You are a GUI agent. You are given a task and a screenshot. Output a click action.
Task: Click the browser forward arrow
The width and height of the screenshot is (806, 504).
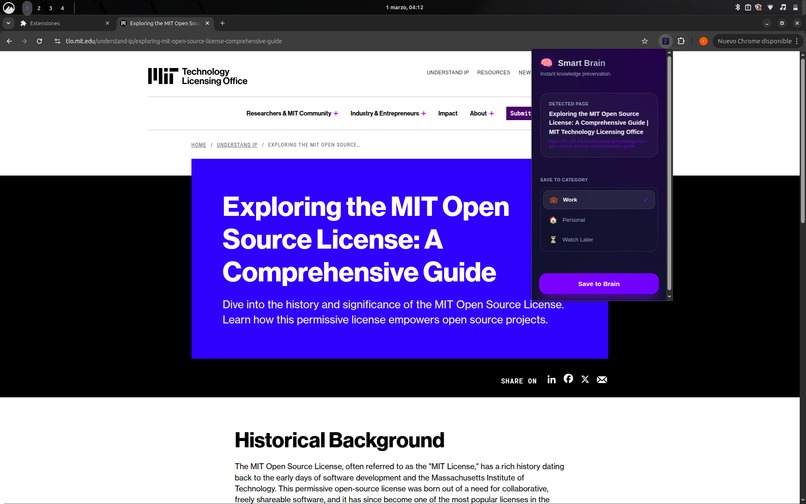coord(24,41)
